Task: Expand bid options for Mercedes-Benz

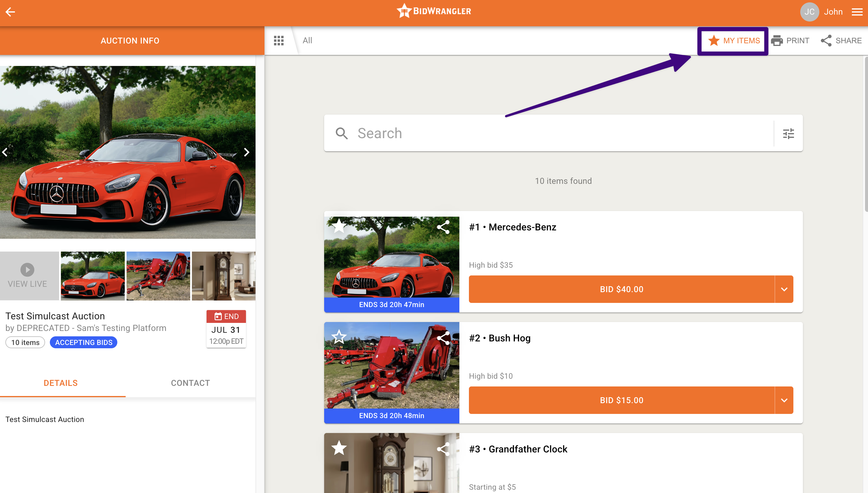Action: coord(784,289)
